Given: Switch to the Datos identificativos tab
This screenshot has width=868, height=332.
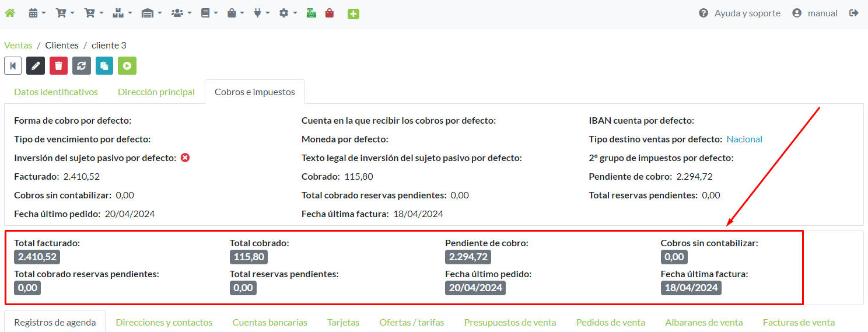Looking at the screenshot, I should tap(56, 92).
